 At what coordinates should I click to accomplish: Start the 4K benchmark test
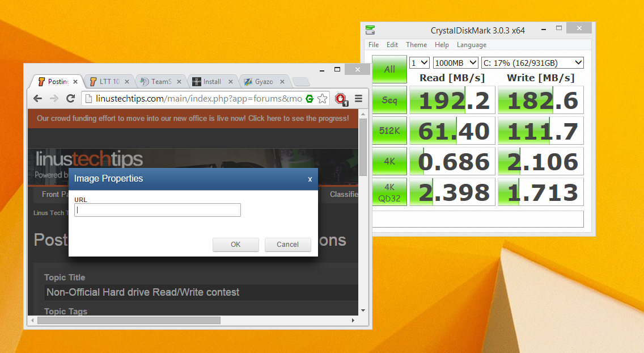tap(389, 162)
